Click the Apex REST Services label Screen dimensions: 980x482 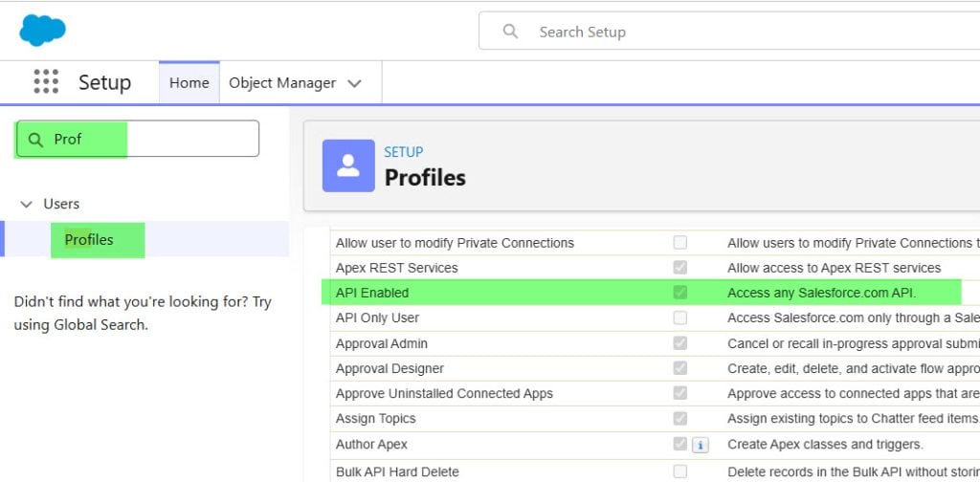tap(396, 268)
